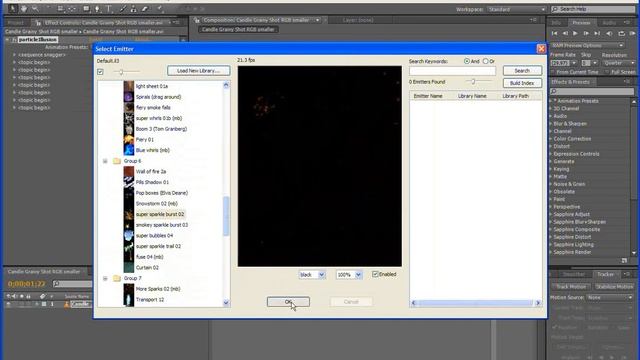Select the Pan Behind tool
The width and height of the screenshot is (640, 360).
(x=72, y=9)
